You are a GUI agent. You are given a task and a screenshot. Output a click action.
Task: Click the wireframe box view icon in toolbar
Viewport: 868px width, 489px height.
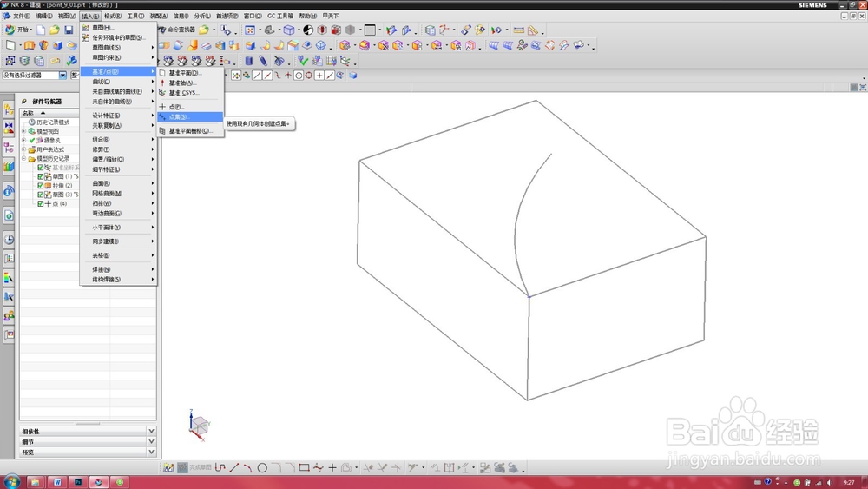(289, 30)
